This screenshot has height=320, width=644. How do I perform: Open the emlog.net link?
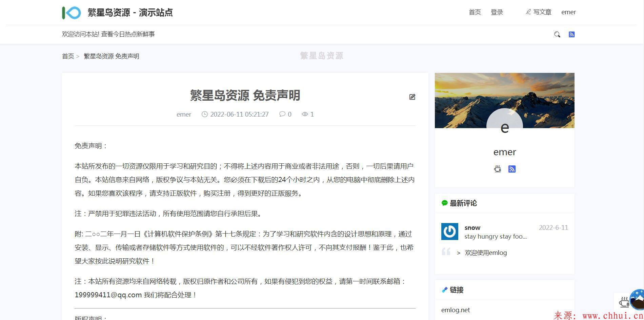tap(456, 310)
